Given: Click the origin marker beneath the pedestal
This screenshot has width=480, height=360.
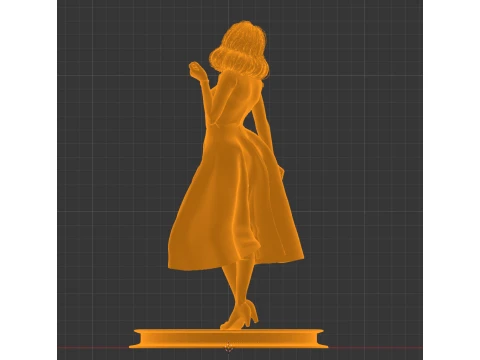Looking at the screenshot, I should click(229, 347).
